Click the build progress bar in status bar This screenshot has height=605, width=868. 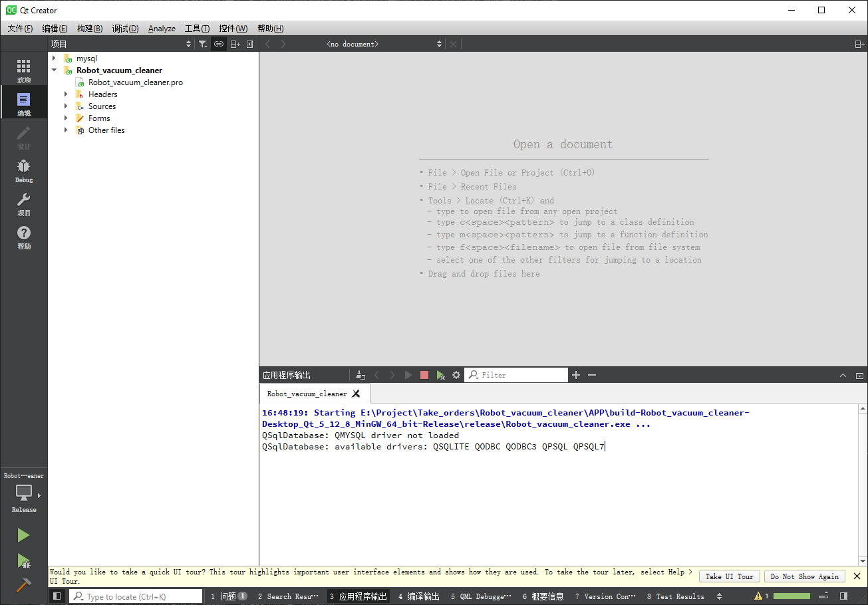coord(792,596)
